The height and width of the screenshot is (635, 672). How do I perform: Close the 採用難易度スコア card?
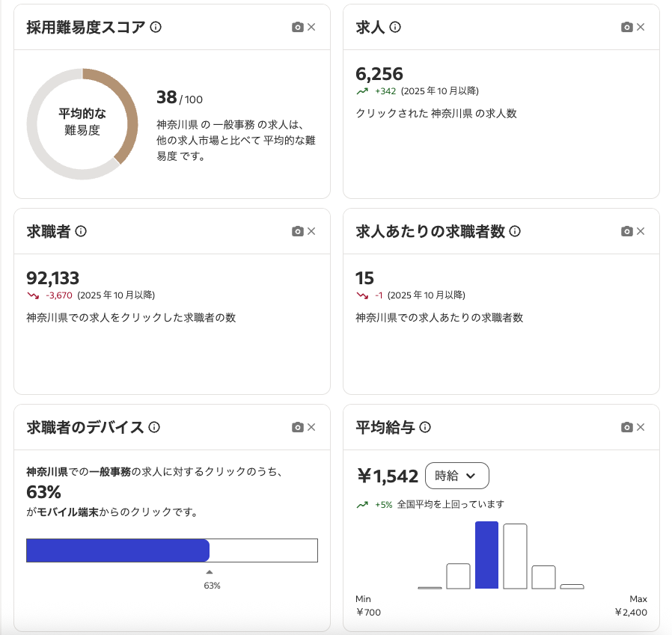click(312, 27)
